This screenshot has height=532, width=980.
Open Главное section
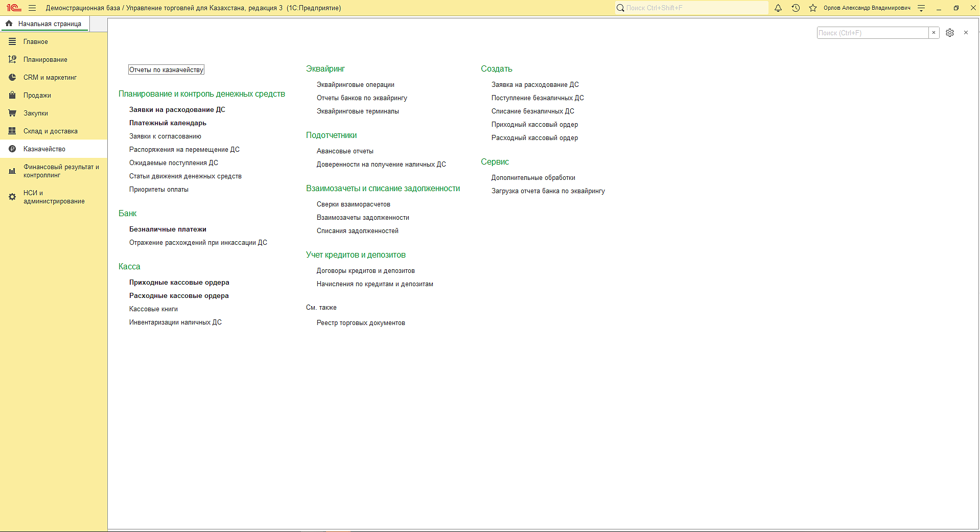tap(54, 41)
